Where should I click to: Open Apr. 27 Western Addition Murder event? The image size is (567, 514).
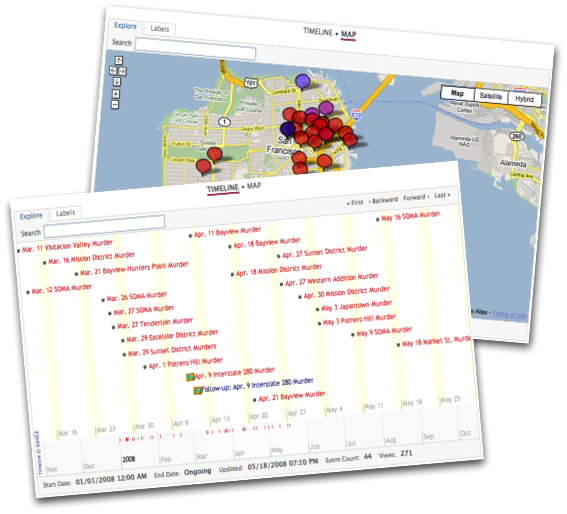click(x=332, y=280)
